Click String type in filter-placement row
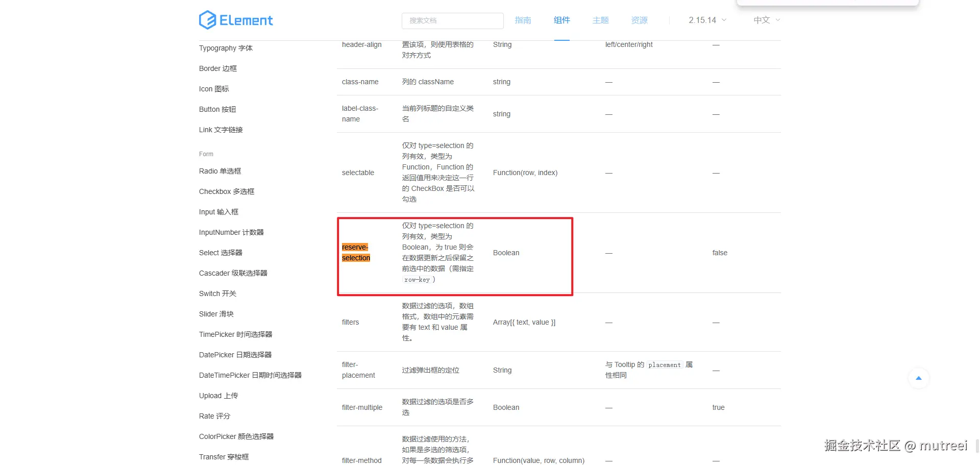Screen dimensions: 980x465 502,371
